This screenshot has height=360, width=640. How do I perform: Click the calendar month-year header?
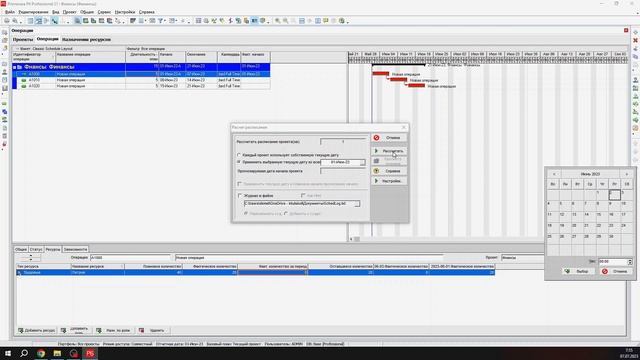coord(590,174)
